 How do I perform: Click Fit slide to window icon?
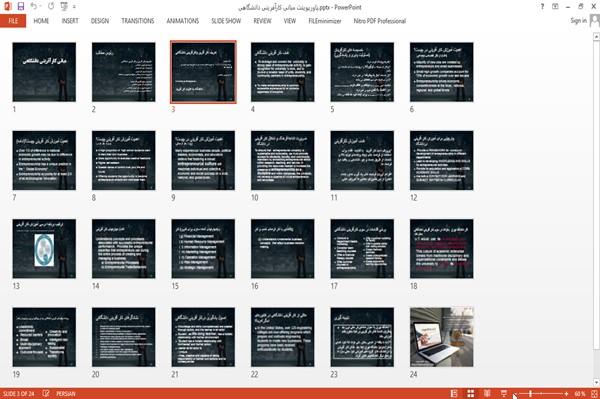click(x=594, y=393)
